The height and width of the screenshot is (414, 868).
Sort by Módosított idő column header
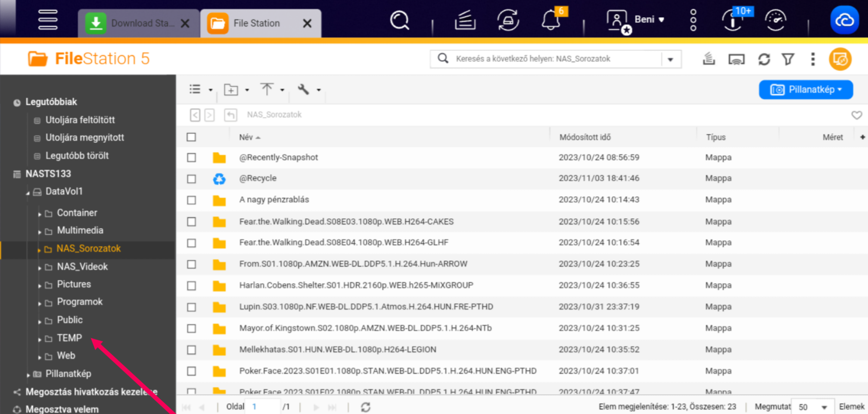pyautogui.click(x=585, y=137)
